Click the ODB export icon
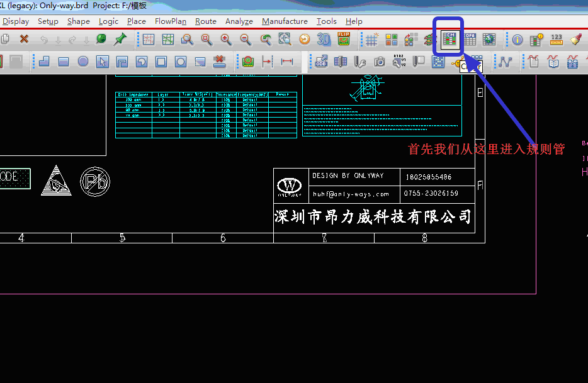Viewport: 588px width, 383px height. [x=321, y=62]
